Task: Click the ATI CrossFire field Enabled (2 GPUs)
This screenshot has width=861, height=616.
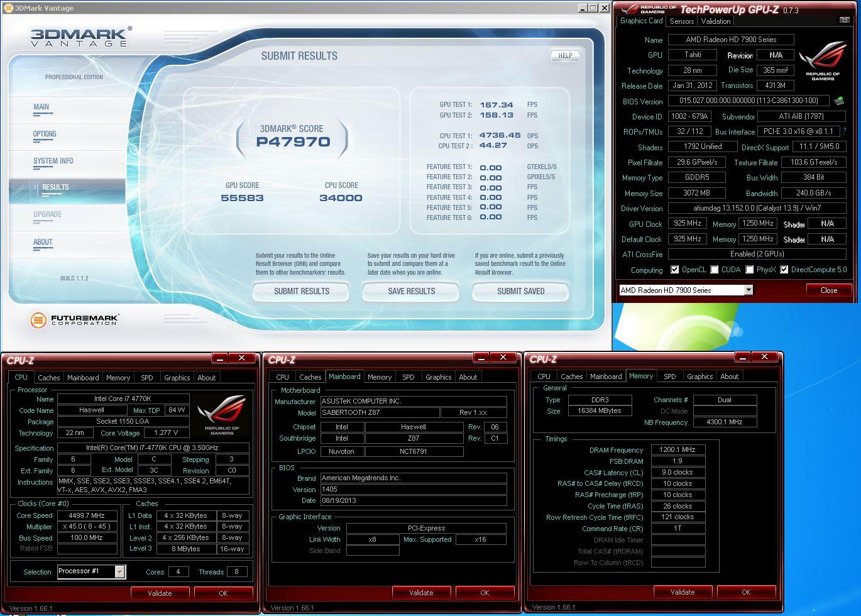Action: coord(757,254)
